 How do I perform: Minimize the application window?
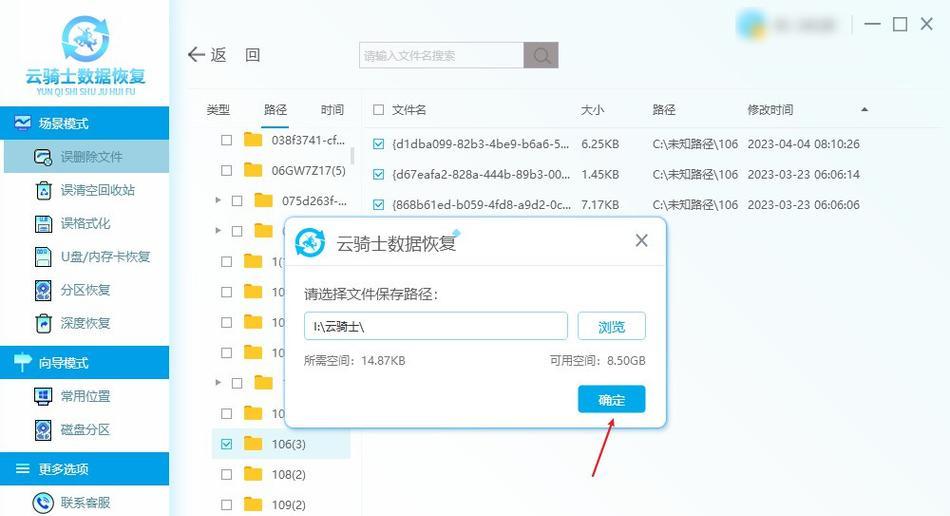[872, 24]
